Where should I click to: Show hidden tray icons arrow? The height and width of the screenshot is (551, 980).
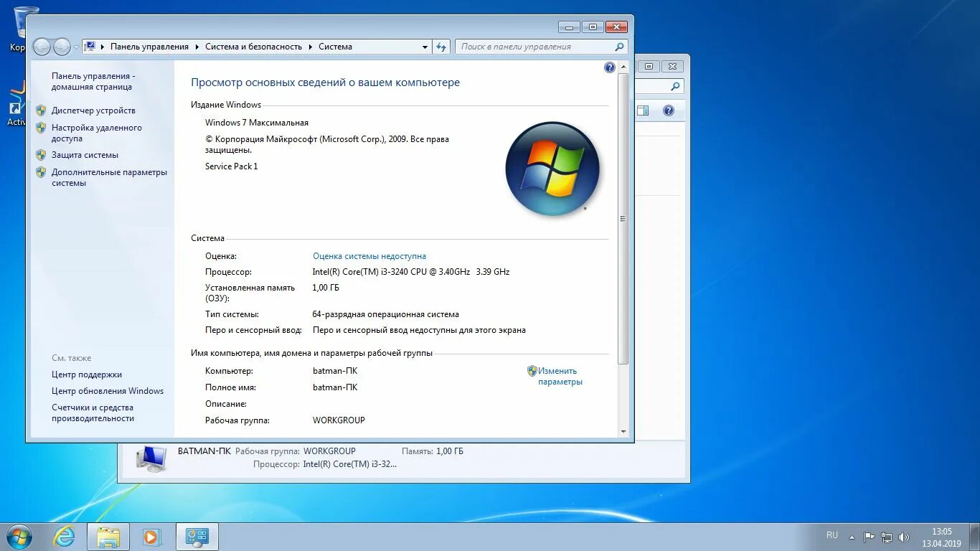[852, 537]
